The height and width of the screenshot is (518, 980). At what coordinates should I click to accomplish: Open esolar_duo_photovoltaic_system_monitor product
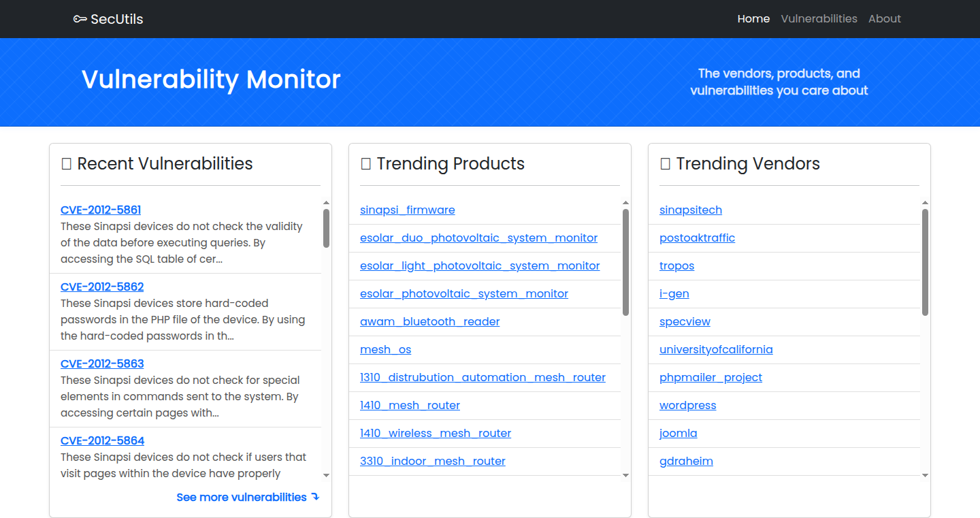478,238
